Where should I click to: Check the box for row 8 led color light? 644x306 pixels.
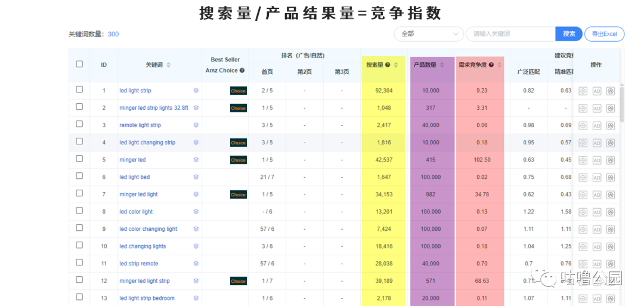pyautogui.click(x=79, y=211)
